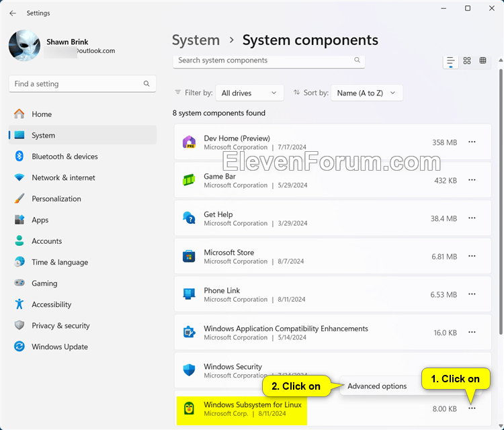Select System in the sidebar
The image size is (504, 430).
click(x=82, y=135)
